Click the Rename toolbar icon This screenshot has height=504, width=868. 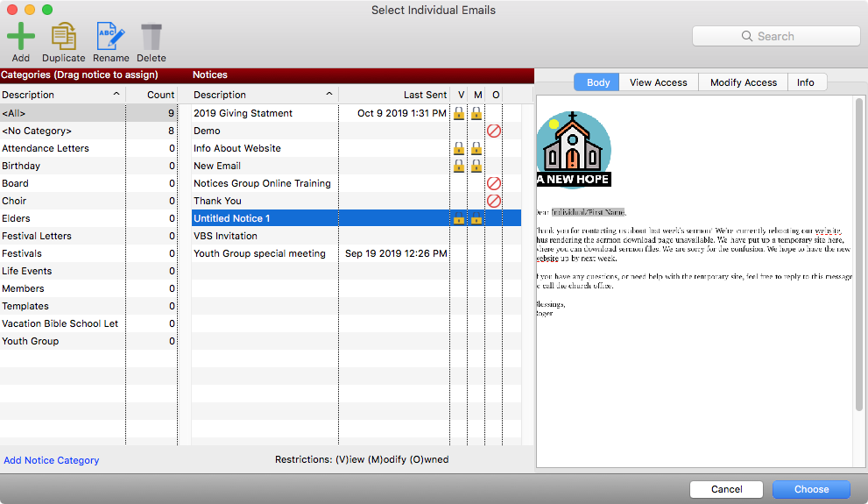110,37
